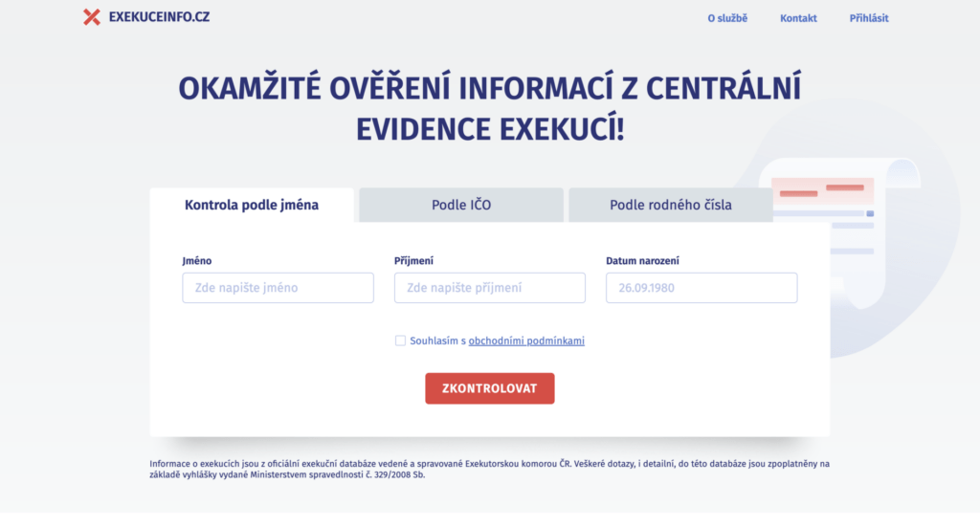The height and width of the screenshot is (528, 980).
Task: Click the red X logo icon
Action: (92, 17)
